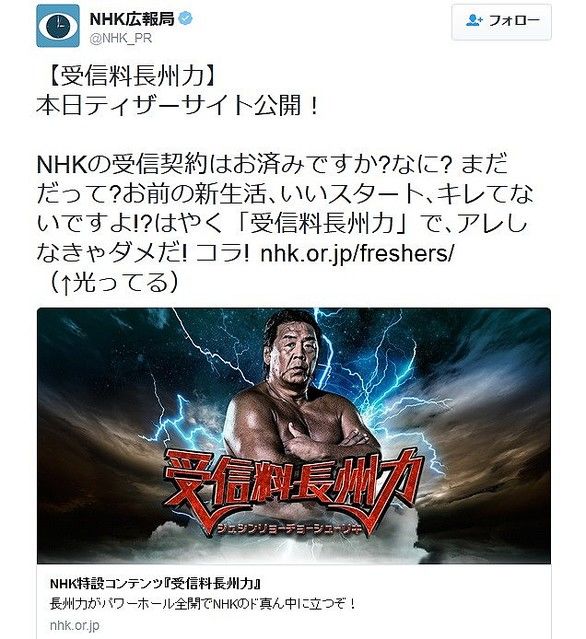The image size is (586, 639).
Task: Open the nhk.or.jp/freshers/ link
Action: pos(357,253)
